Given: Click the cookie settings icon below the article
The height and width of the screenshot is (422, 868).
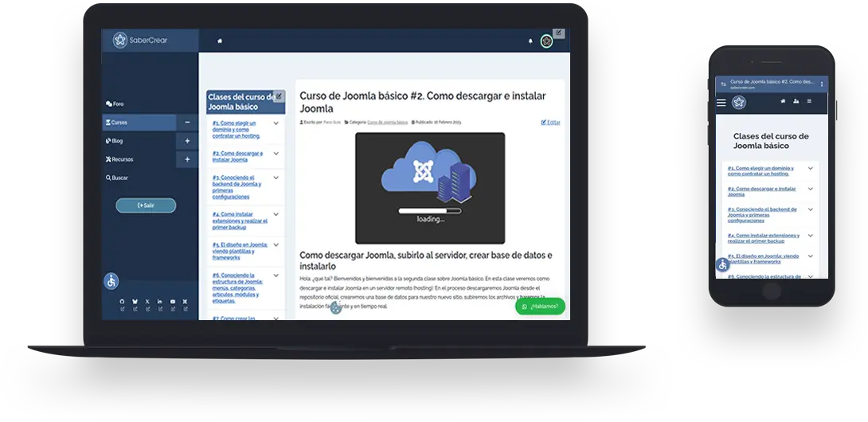Looking at the screenshot, I should (336, 308).
